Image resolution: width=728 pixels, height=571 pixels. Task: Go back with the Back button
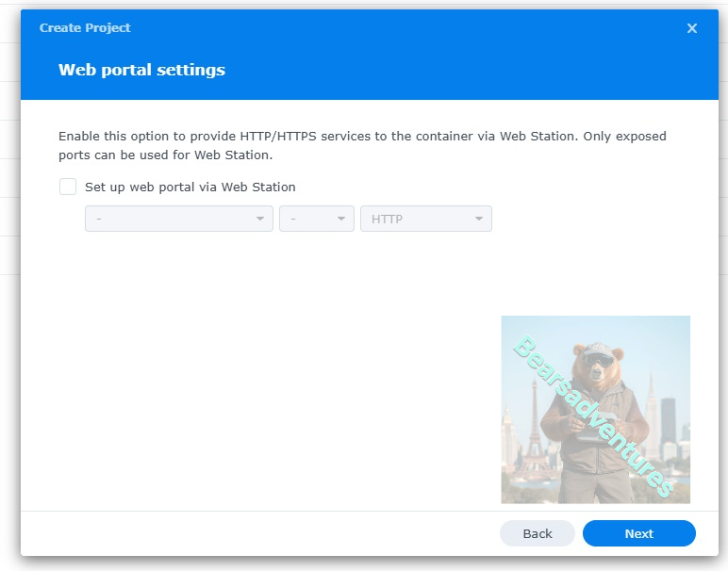coord(537,533)
